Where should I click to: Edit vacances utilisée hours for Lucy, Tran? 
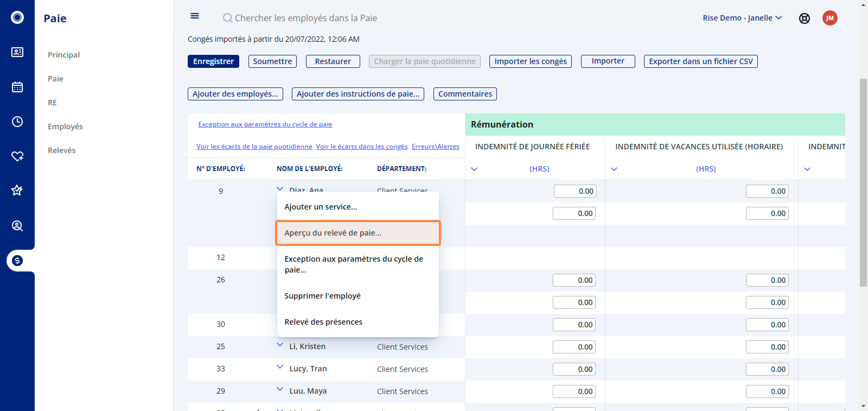(767, 369)
